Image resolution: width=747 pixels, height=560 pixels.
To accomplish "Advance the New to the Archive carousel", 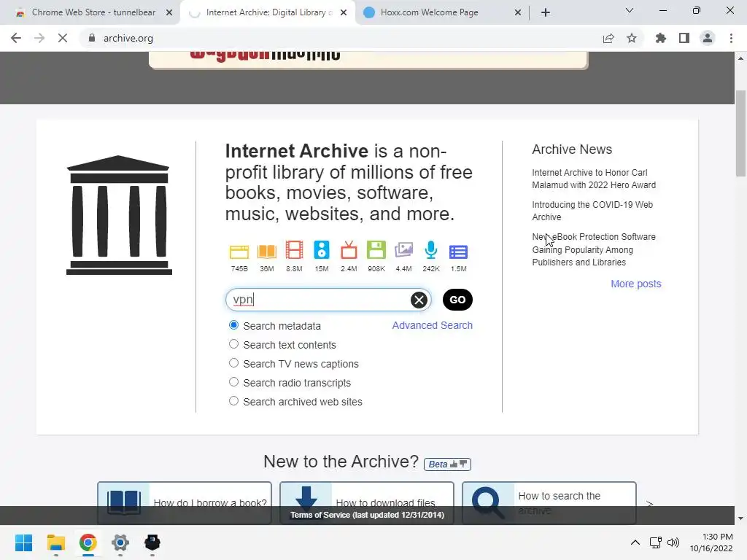I will pos(649,504).
